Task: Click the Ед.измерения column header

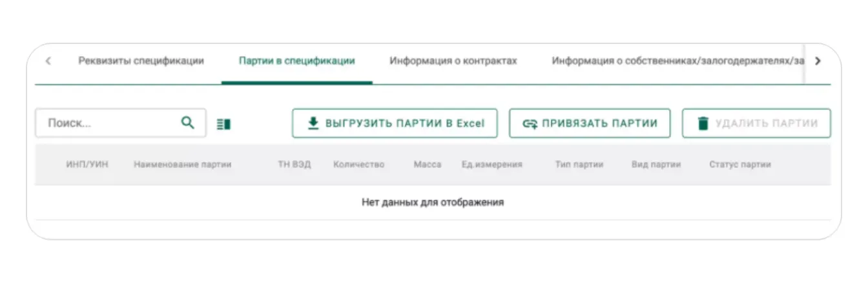Action: coord(492,165)
